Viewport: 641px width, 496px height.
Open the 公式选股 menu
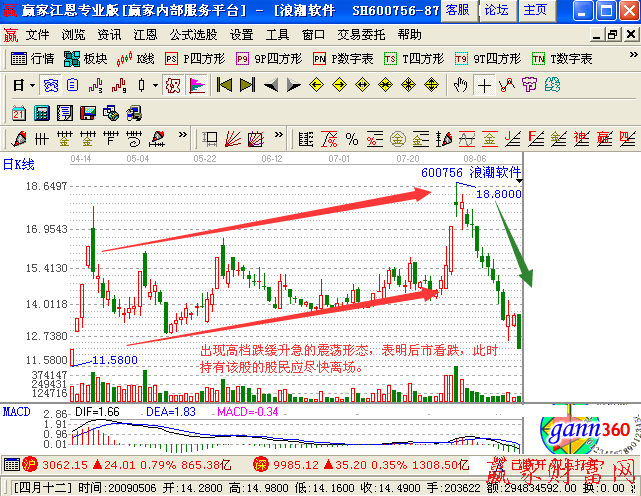[x=193, y=34]
